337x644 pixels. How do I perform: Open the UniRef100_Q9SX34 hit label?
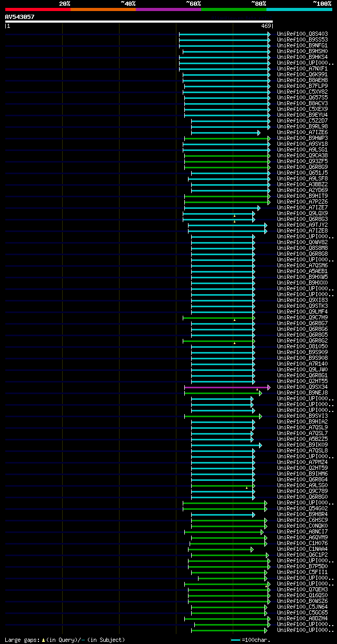tap(302, 387)
